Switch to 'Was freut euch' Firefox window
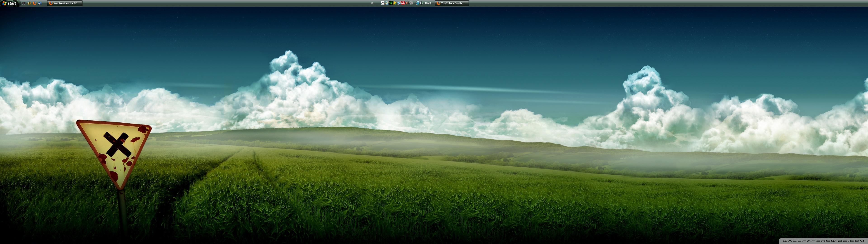Image resolution: width=868 pixels, height=244 pixels. pos(65,3)
